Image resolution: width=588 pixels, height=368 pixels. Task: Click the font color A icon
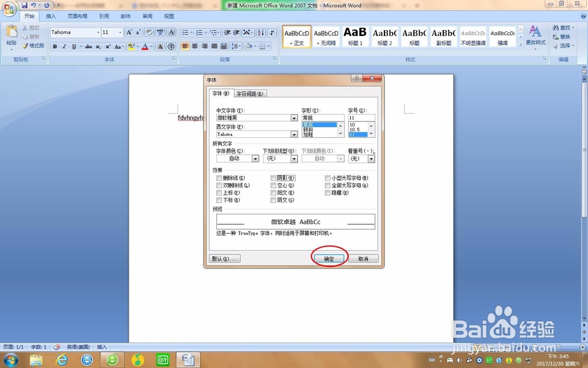[145, 47]
